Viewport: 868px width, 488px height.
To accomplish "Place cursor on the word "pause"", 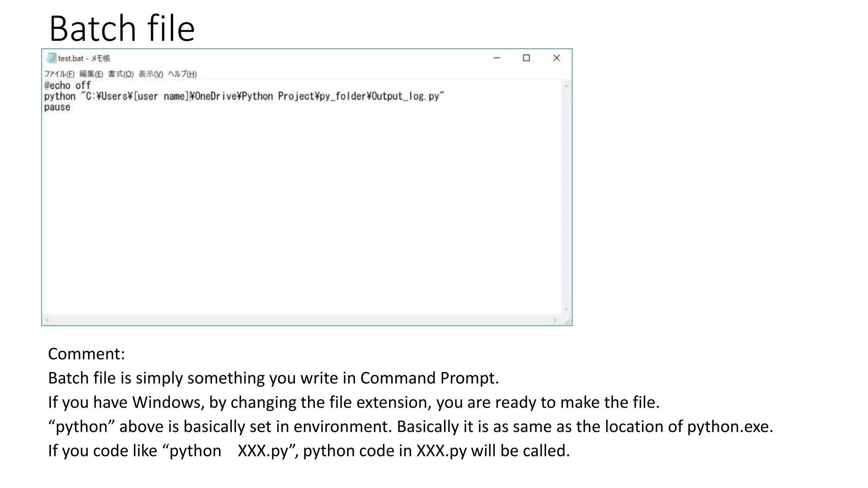I will 57,108.
